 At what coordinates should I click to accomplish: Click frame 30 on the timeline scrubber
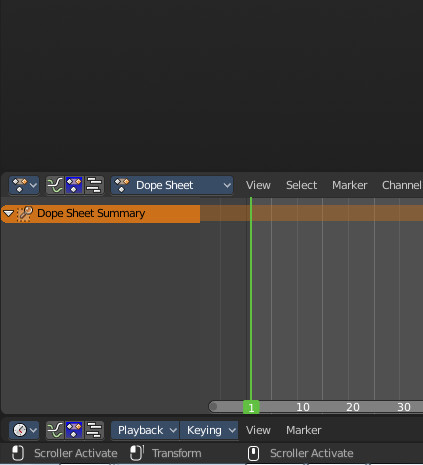[404, 407]
